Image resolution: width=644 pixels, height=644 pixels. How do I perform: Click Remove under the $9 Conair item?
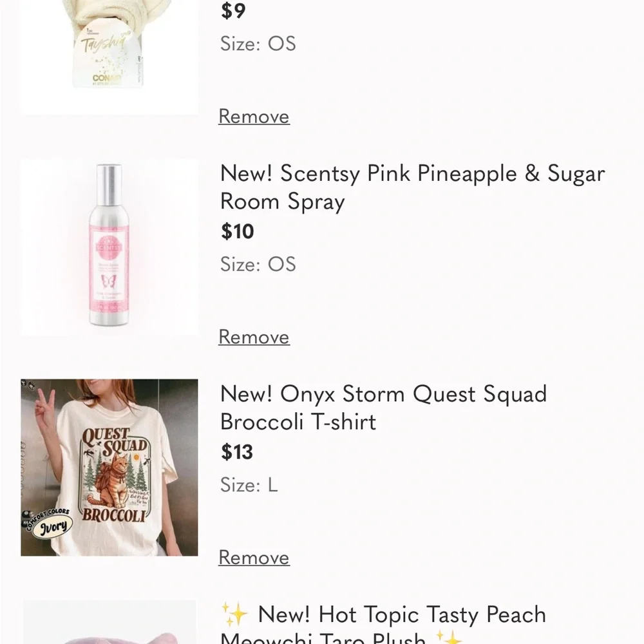coord(254,117)
